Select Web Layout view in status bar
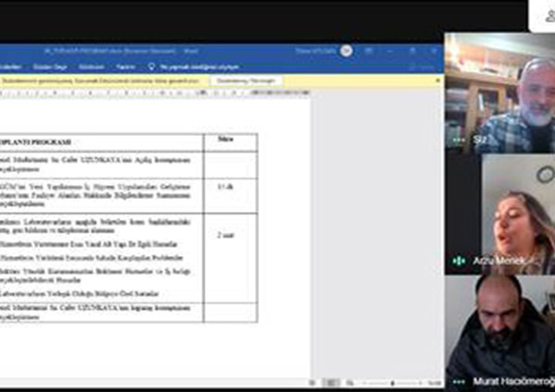The height and width of the screenshot is (392, 555). coord(350,383)
